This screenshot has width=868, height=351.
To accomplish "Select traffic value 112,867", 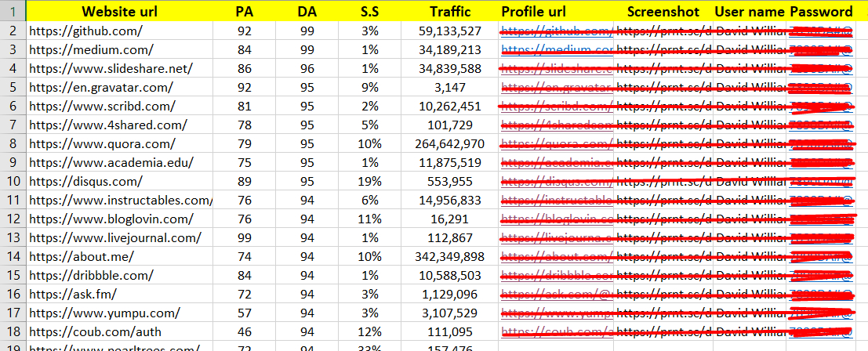I will [450, 237].
